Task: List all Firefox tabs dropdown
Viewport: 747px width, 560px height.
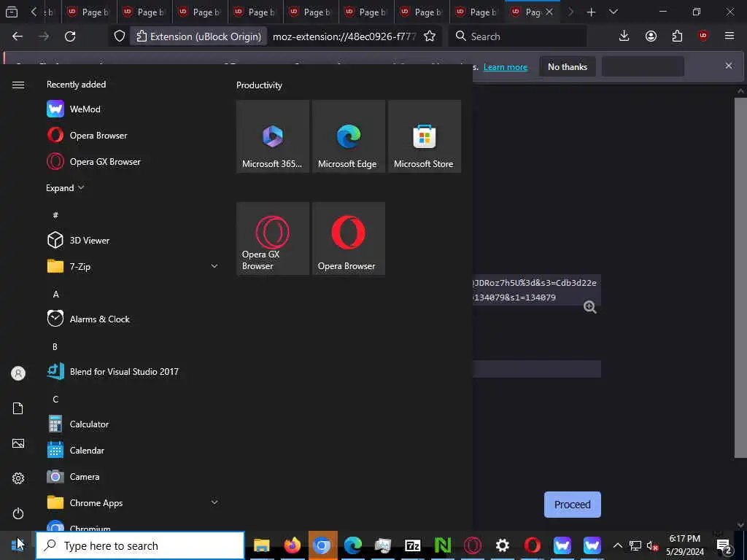Action: coord(614,12)
